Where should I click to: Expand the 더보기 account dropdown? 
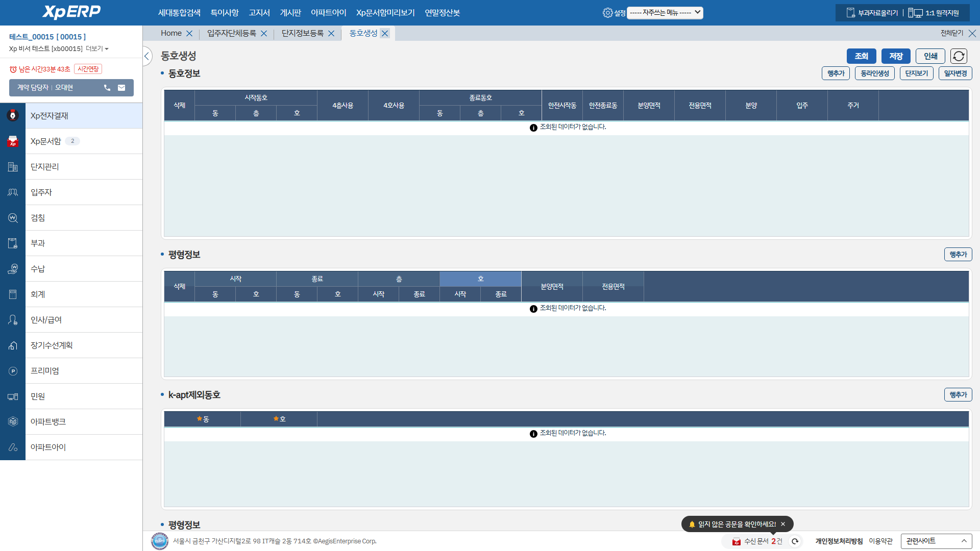97,49
